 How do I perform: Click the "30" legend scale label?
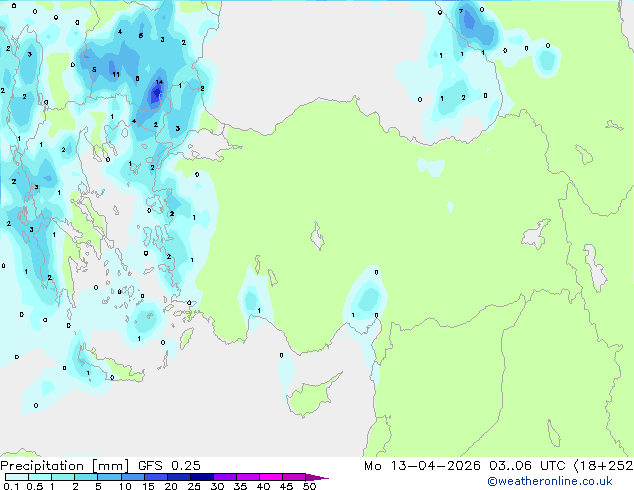pos(217,486)
